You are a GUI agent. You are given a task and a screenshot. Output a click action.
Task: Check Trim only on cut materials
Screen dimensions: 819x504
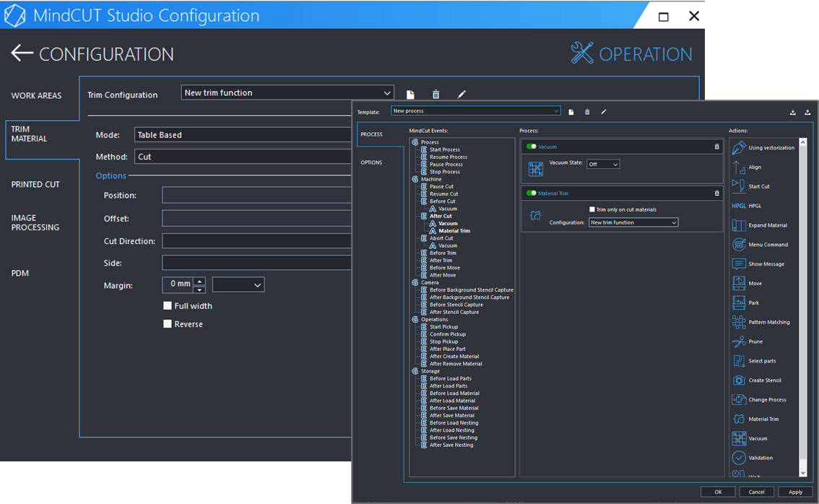(x=591, y=209)
